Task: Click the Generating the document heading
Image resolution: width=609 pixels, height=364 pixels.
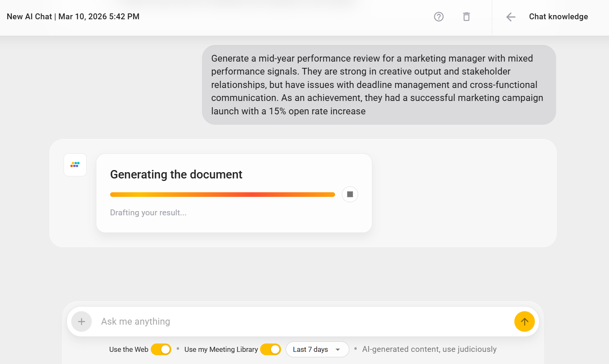Action: pyautogui.click(x=176, y=174)
